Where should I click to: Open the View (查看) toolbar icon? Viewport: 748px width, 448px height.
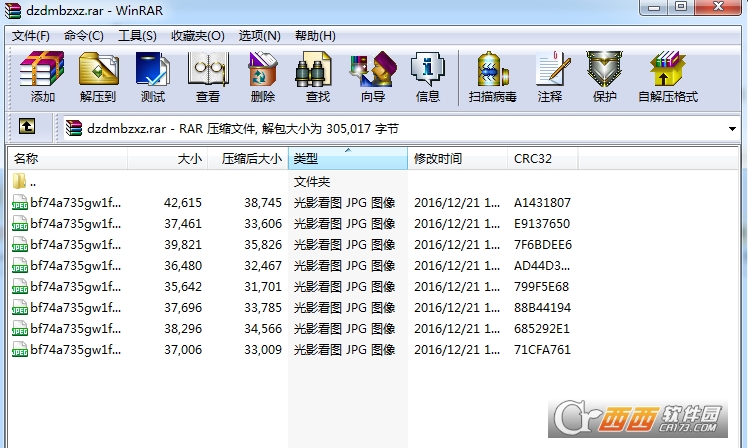[208, 70]
